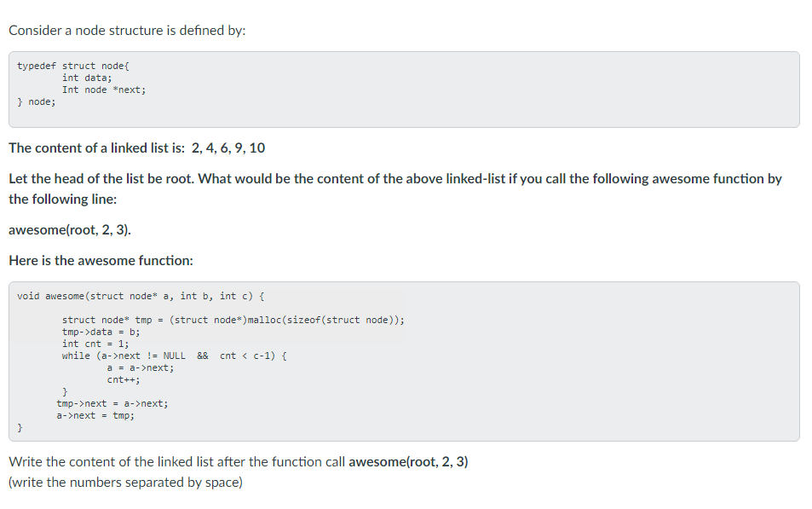Click the malloc line declaring tmp
Image resolution: width=812 pixels, height=509 pixels.
click(233, 320)
